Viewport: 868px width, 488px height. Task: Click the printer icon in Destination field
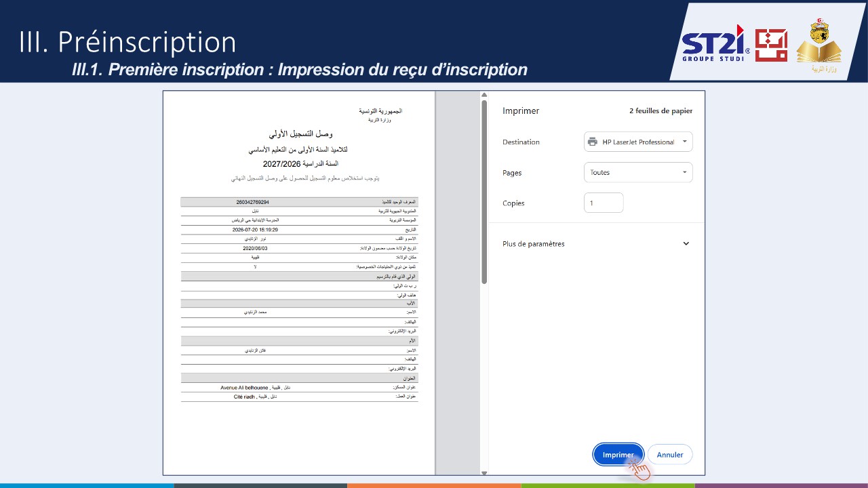tap(593, 142)
